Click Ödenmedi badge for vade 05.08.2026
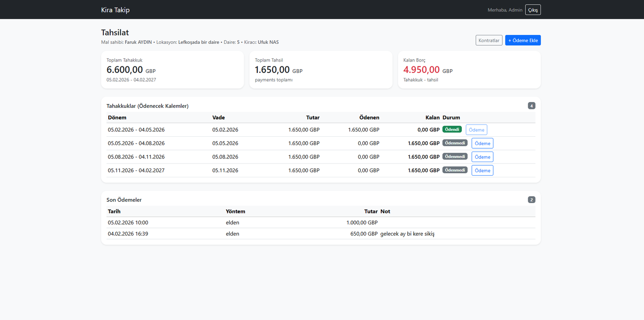Image resolution: width=644 pixels, height=320 pixels. coord(455,157)
